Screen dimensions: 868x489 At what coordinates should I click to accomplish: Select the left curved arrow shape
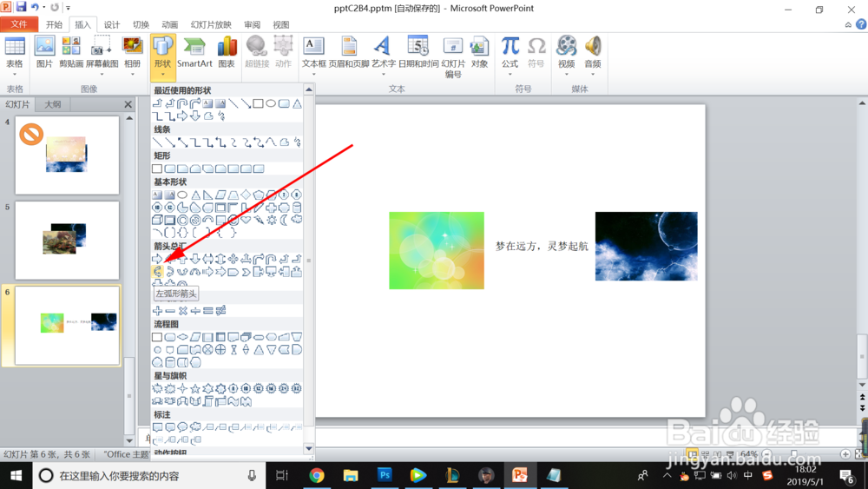point(157,271)
